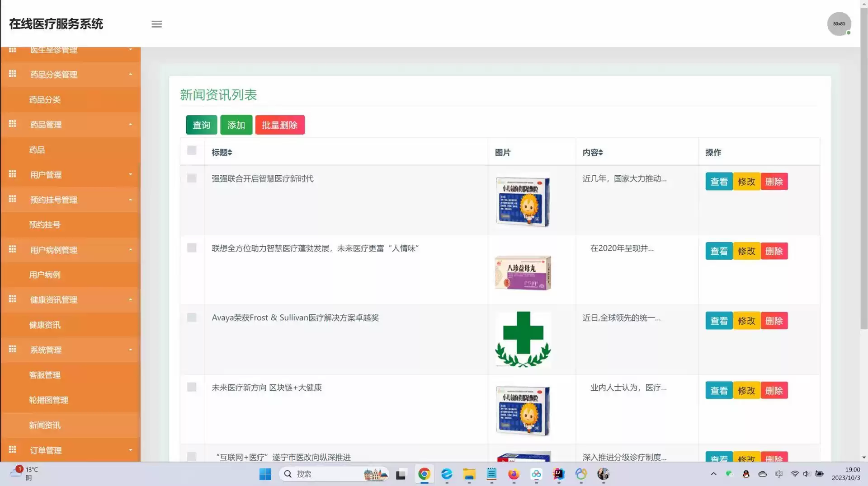The width and height of the screenshot is (868, 486).
Task: Click 删除 for 强强联合开启智慧医疗新时代
Action: 774,182
